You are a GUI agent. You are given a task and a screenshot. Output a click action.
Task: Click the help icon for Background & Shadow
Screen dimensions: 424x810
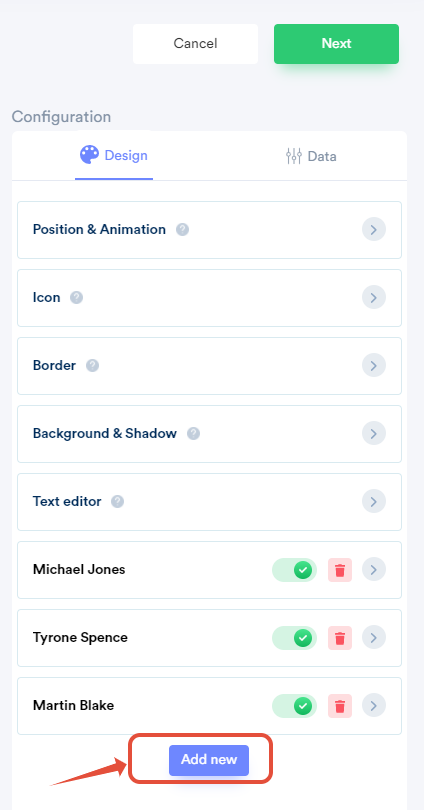[x=194, y=433]
